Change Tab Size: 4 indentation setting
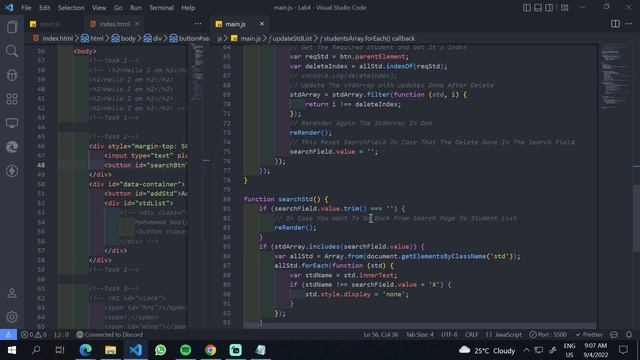This screenshot has height=360, width=640. tap(420, 334)
